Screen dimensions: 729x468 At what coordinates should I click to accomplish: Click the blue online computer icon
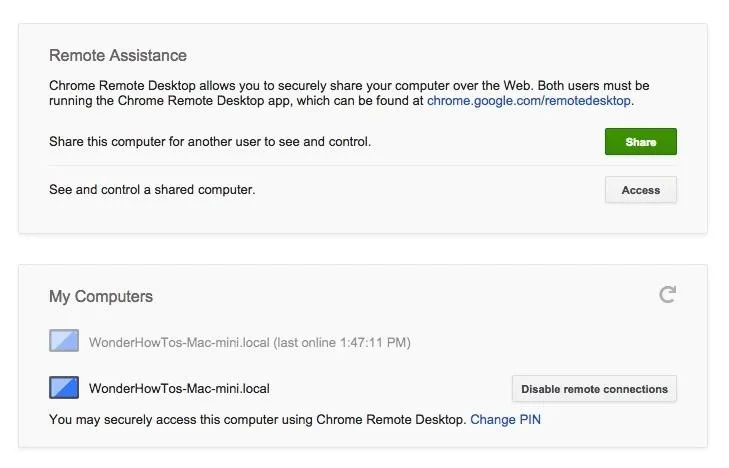point(64,388)
